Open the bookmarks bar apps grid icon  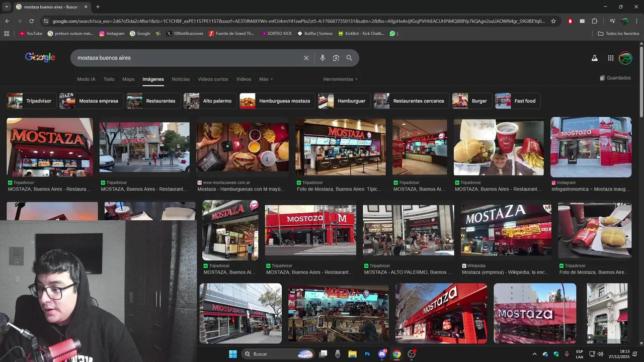pyautogui.click(x=7, y=34)
